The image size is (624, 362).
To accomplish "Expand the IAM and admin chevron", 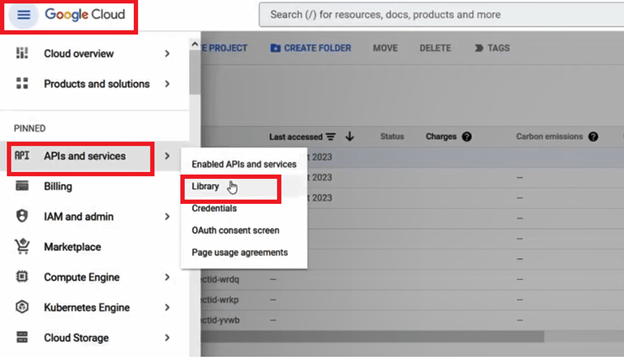I will [x=167, y=216].
